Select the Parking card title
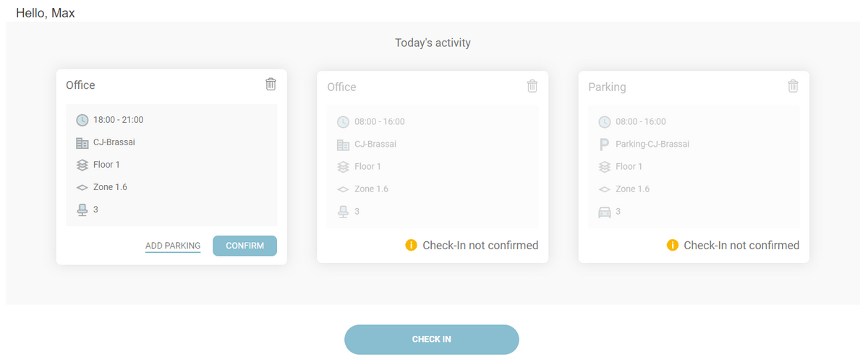 [607, 87]
